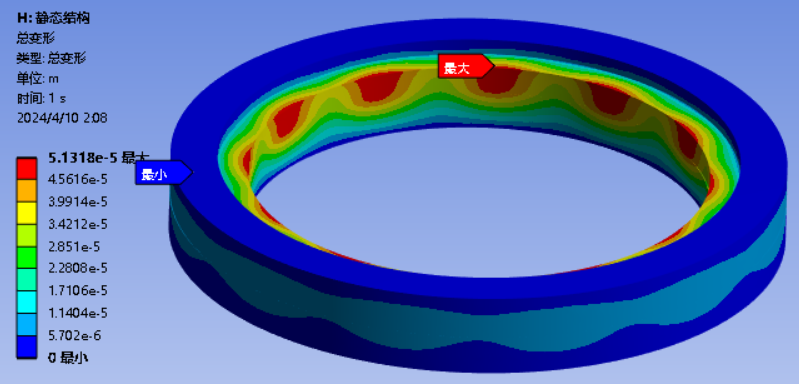The image size is (799, 384).
Task: Click the red 最大 maximum probe label
Action: tap(465, 67)
